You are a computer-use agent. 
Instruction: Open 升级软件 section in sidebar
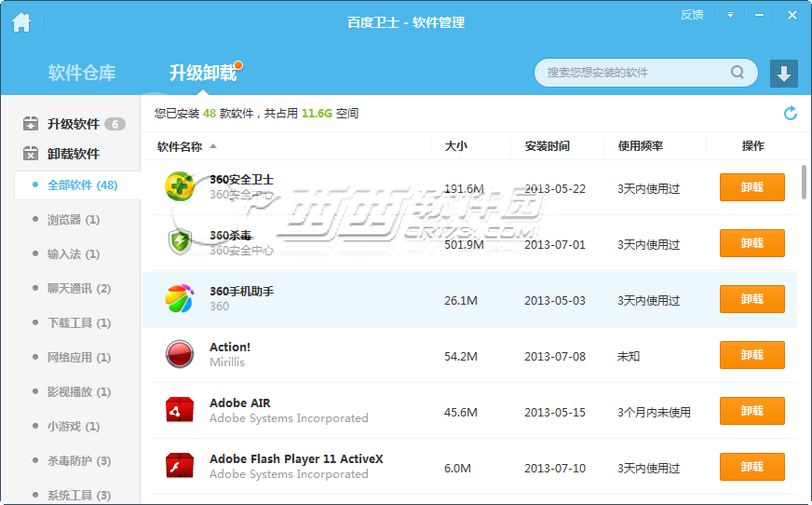coord(74,124)
